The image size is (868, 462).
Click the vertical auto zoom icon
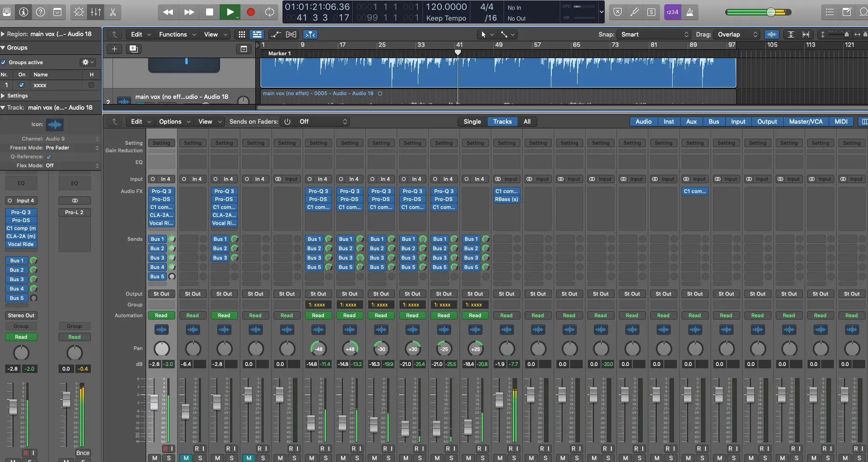click(791, 34)
